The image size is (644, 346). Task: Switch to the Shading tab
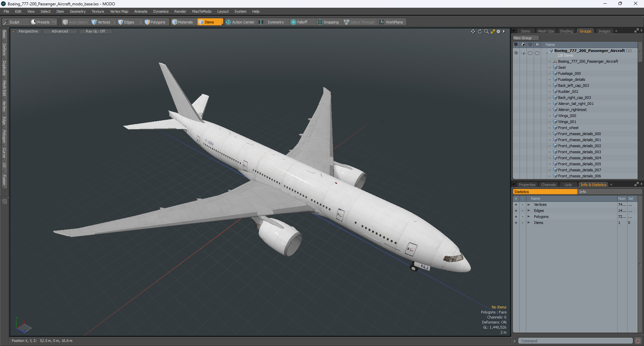[566, 31]
